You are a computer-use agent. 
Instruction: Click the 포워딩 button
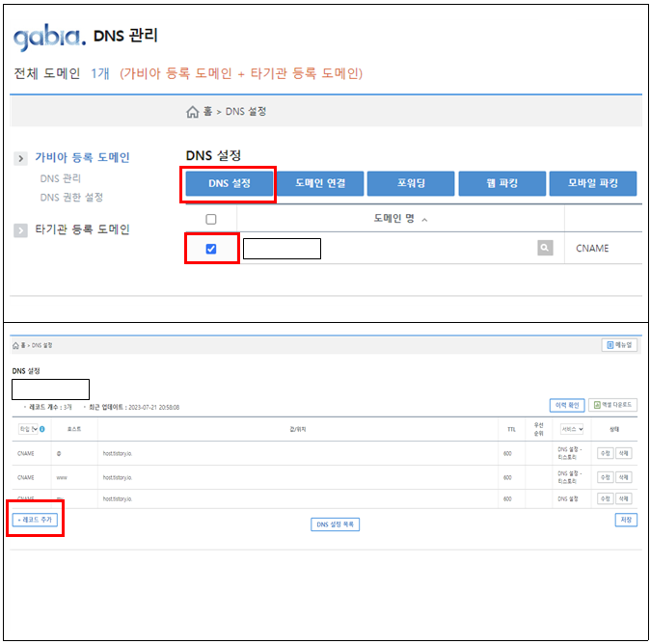(x=411, y=183)
